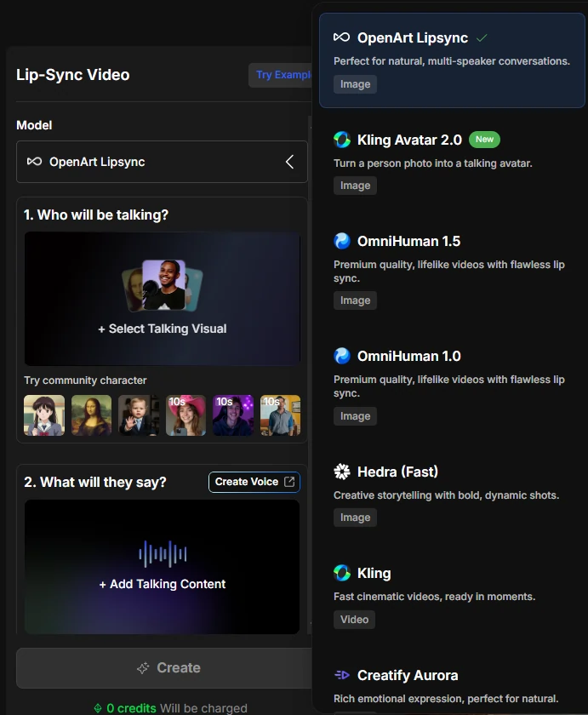This screenshot has width=588, height=715.
Task: Choose the Mona Lisa community character
Action: click(91, 415)
